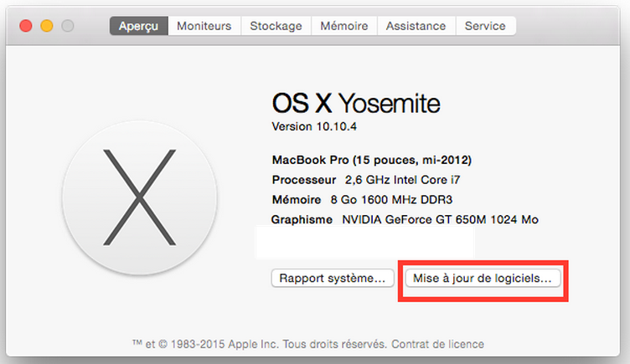Switch to the Aperçu tab
The width and height of the screenshot is (630, 364).
pyautogui.click(x=138, y=26)
